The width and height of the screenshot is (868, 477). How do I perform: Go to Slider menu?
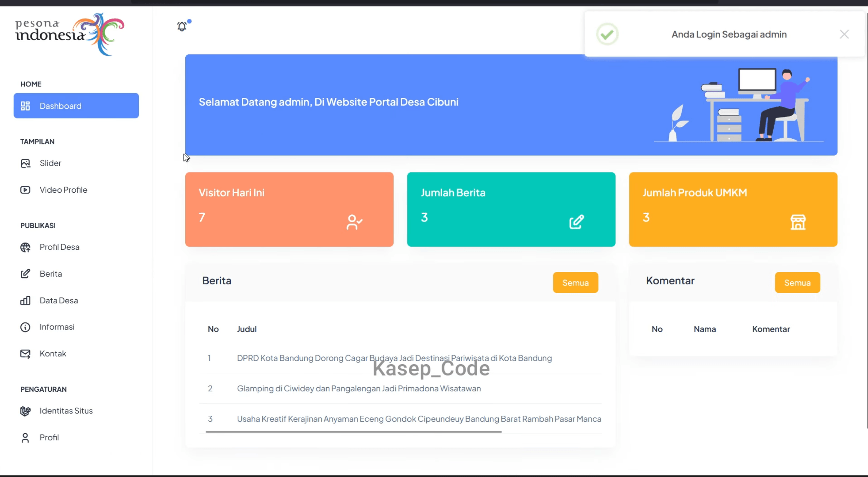pyautogui.click(x=76, y=163)
